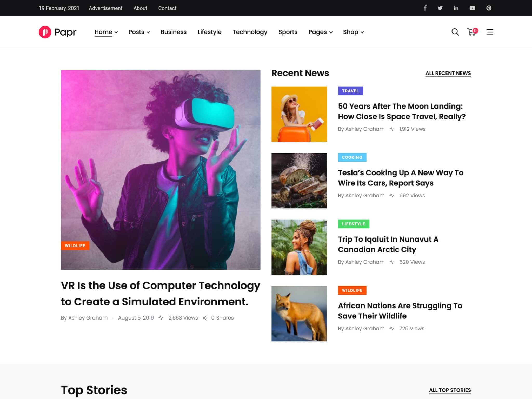
Task: Open the hamburger menu
Action: coord(490,32)
